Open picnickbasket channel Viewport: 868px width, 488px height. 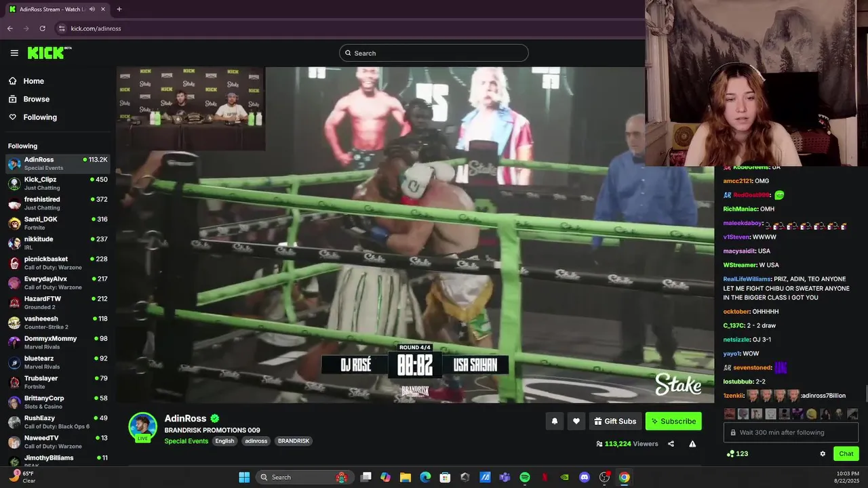coord(58,263)
